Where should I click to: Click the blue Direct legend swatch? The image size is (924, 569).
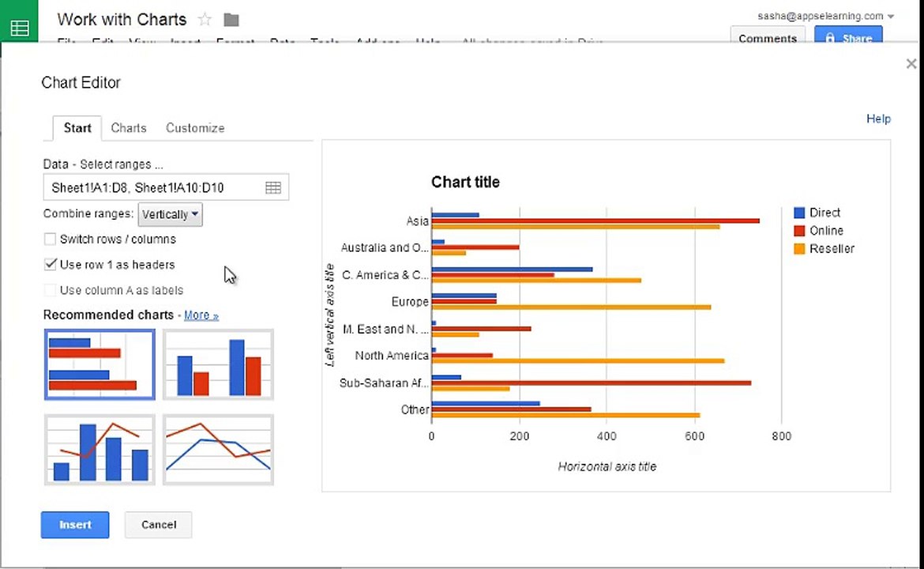pyautogui.click(x=799, y=213)
